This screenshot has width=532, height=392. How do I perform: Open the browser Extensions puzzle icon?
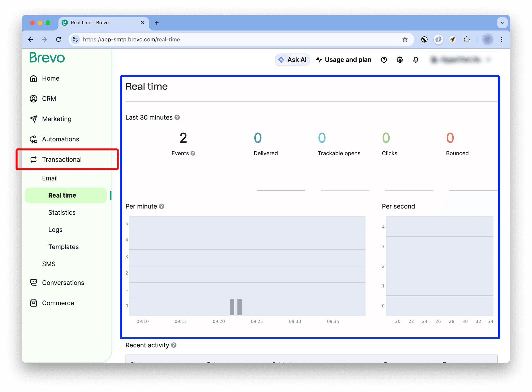467,39
